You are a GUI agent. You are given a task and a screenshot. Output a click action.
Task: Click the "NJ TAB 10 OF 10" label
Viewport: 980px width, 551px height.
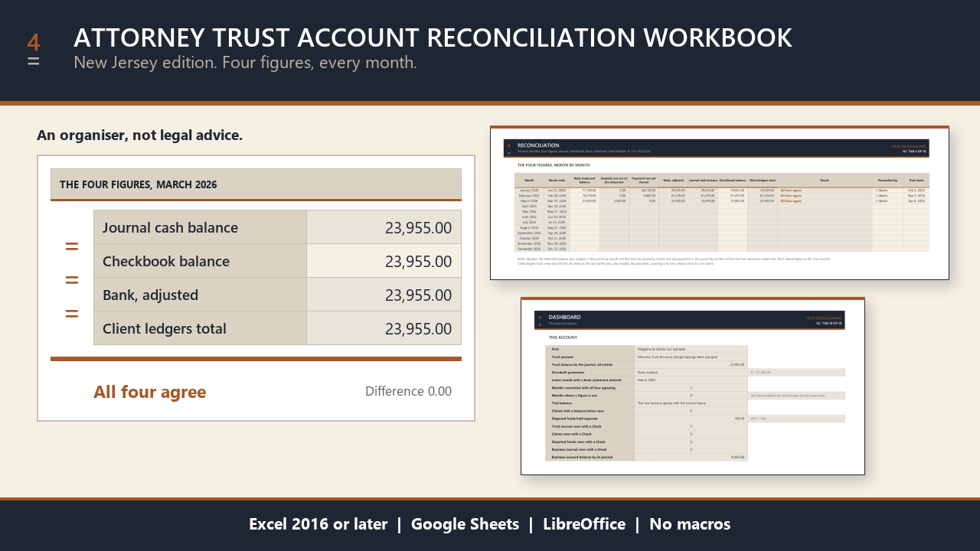829,324
